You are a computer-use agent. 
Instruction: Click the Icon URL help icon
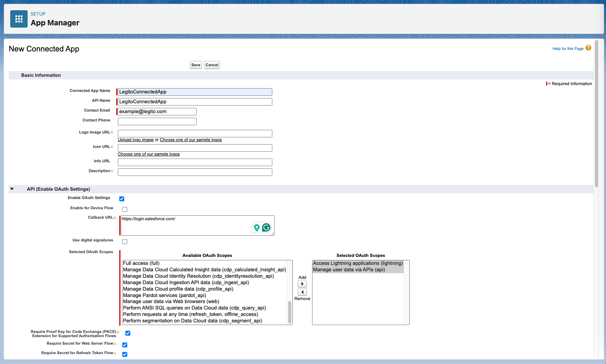(x=112, y=147)
